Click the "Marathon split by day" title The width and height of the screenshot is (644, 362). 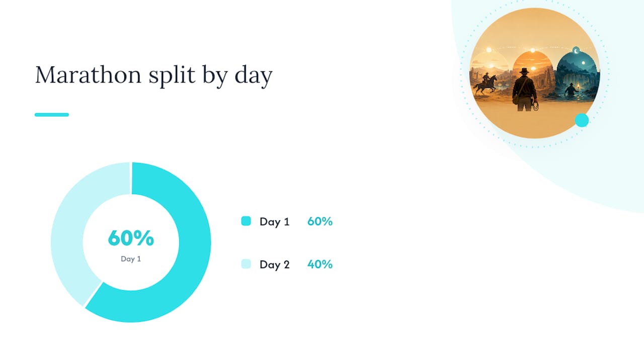pyautogui.click(x=153, y=75)
